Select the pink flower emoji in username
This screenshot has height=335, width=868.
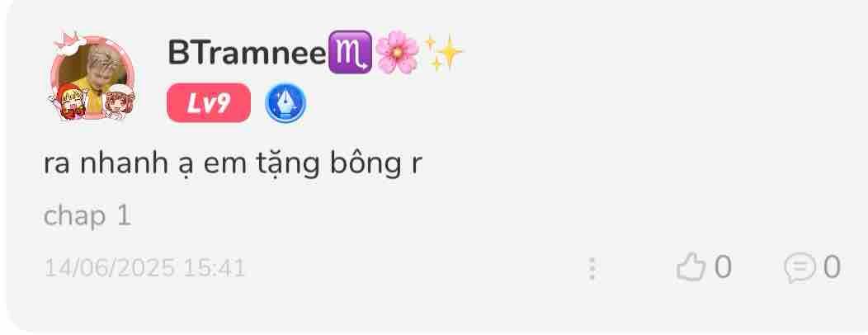click(397, 53)
